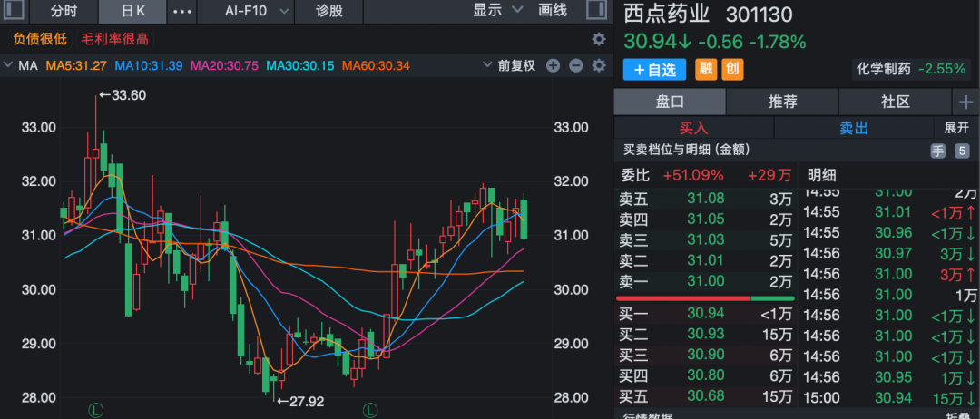
Task: Open the AI-F10 dropdown
Action: (257, 11)
